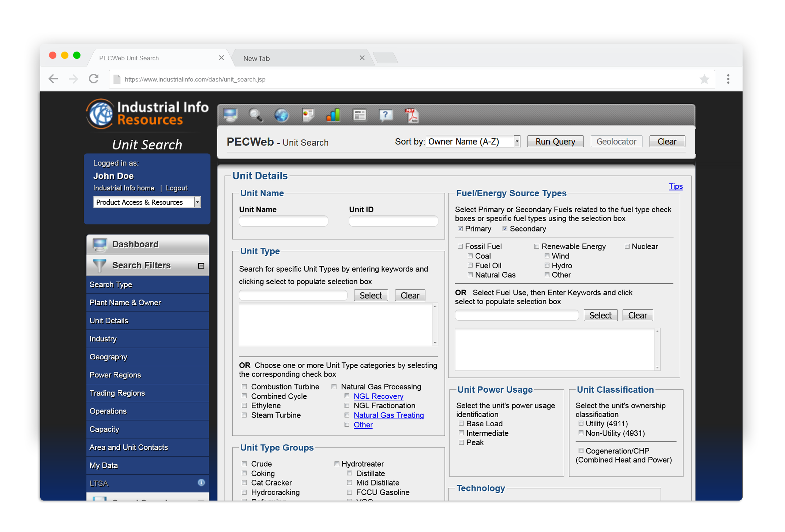Check the Base Load checkbox

point(461,423)
